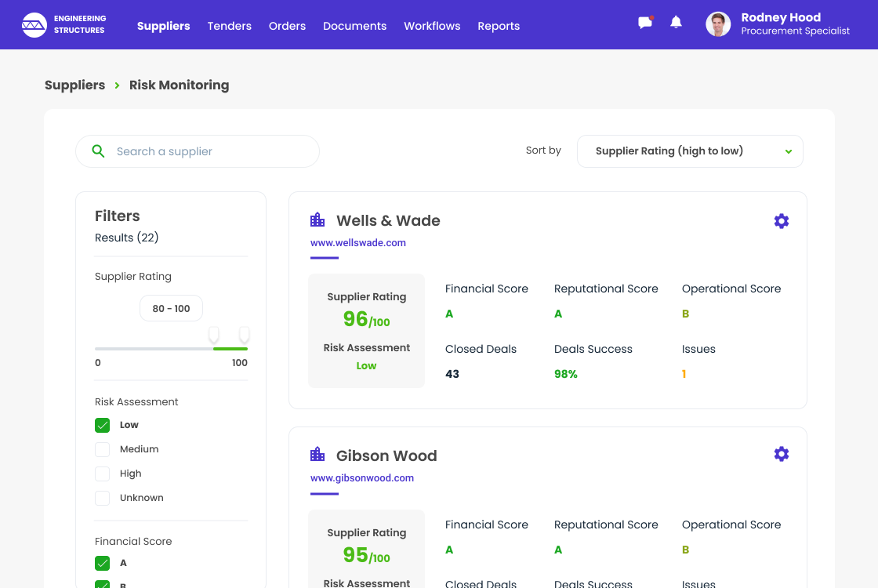This screenshot has width=878, height=588.
Task: Open the www.gibsonwood.com link
Action: coord(362,478)
